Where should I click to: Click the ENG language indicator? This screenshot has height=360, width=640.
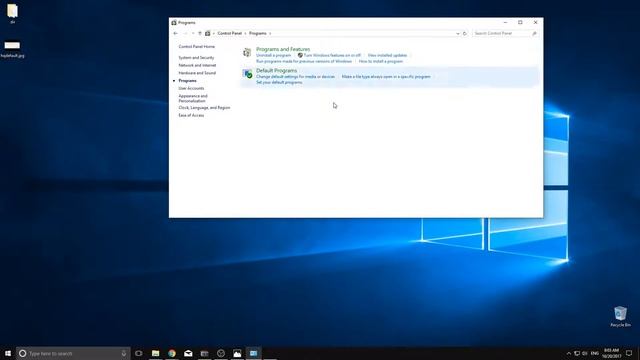(595, 353)
